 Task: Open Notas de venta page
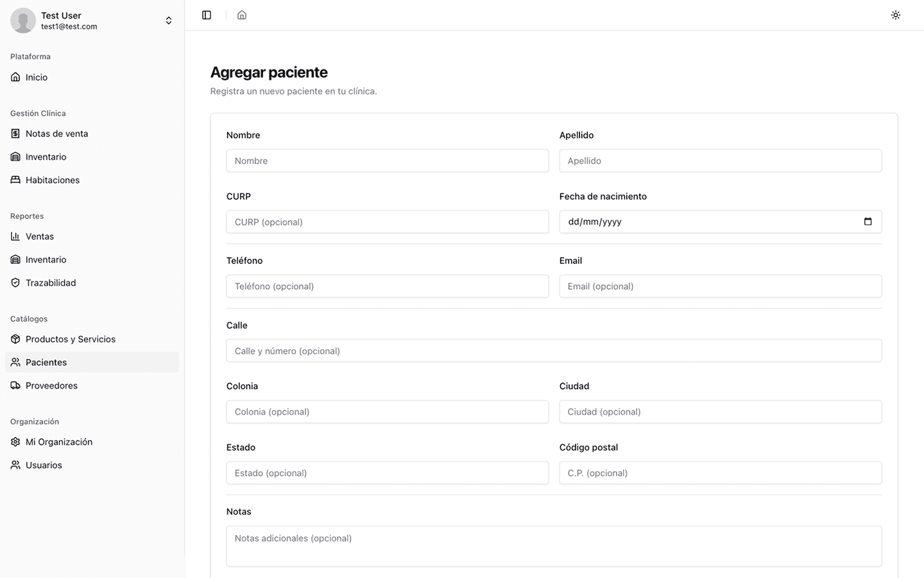pos(56,134)
